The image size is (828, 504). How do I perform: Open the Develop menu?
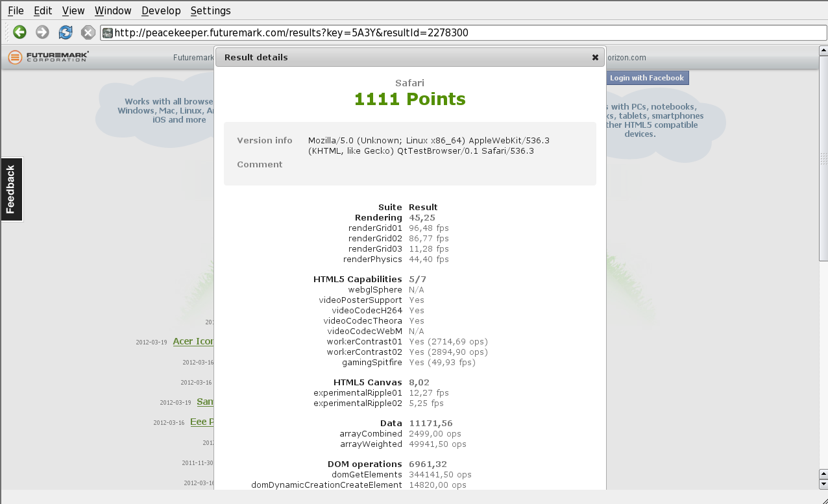pos(161,10)
